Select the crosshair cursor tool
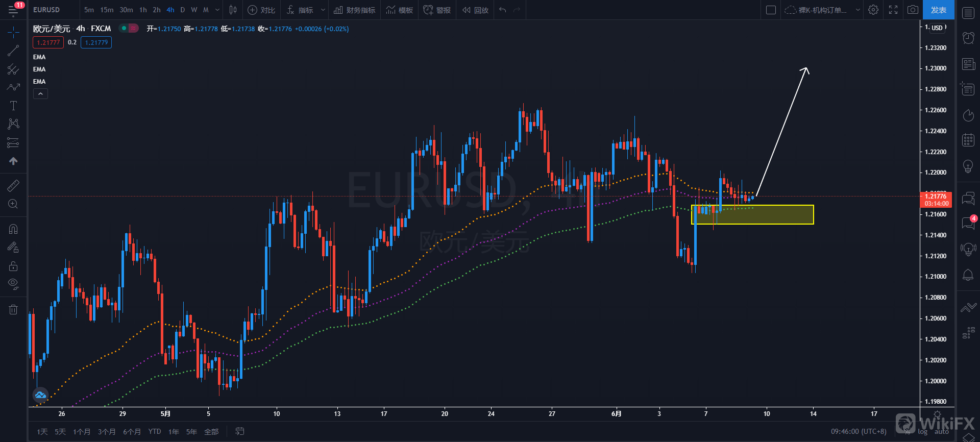Image resolution: width=980 pixels, height=442 pixels. point(13,33)
